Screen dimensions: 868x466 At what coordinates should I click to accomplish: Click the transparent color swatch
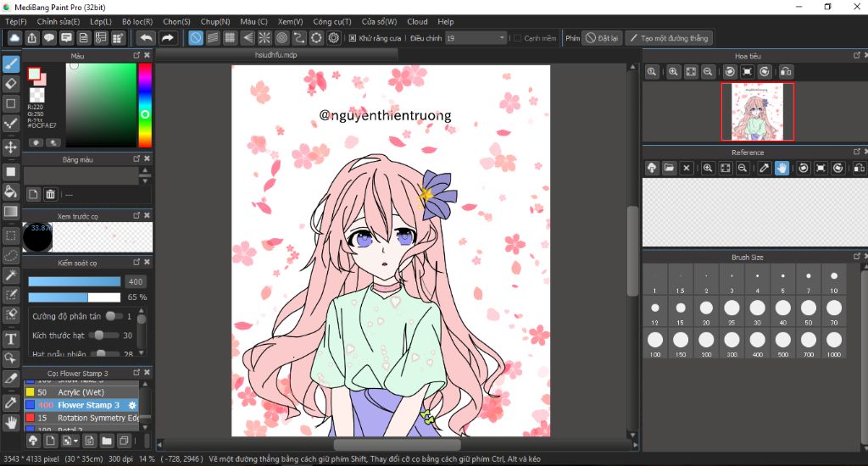(37, 95)
